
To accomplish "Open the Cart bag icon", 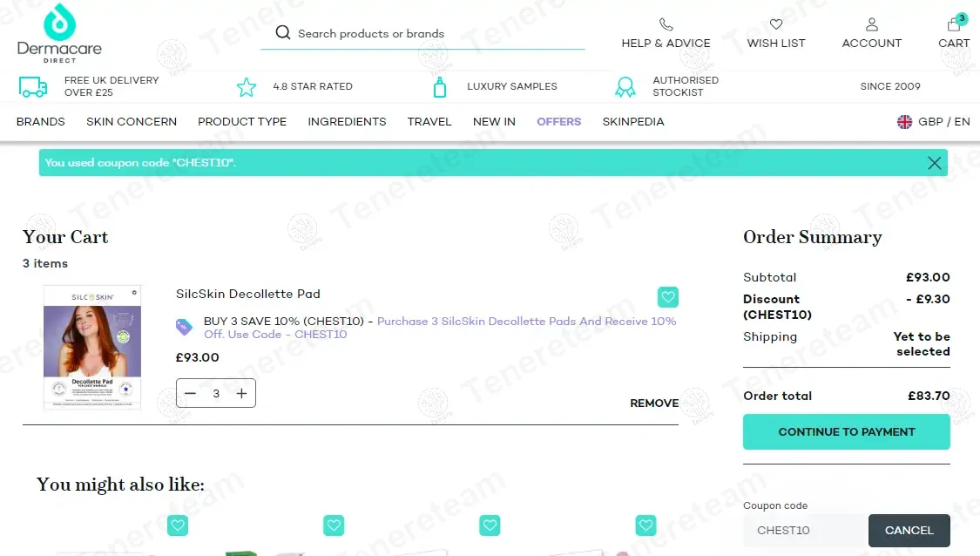I will 954,24.
